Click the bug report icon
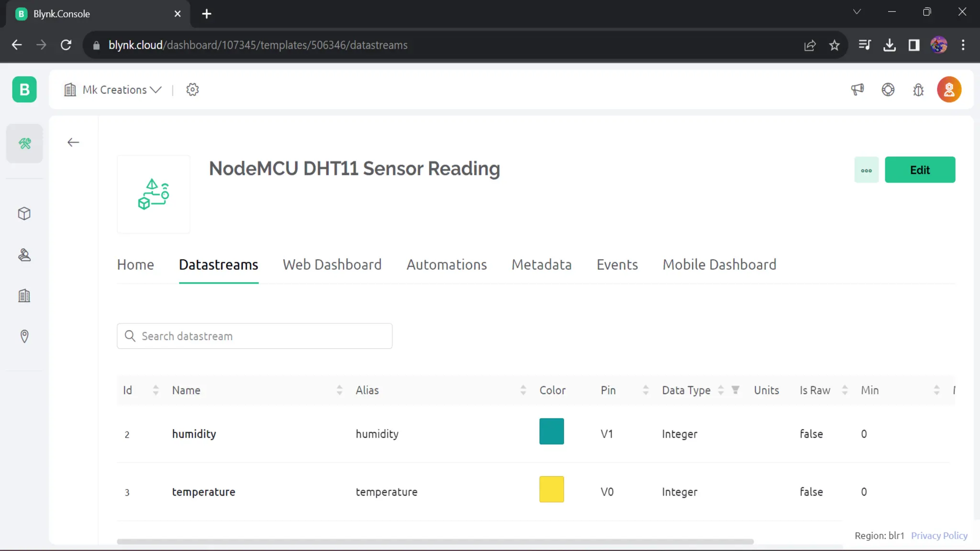Viewport: 980px width, 551px height. tap(918, 89)
